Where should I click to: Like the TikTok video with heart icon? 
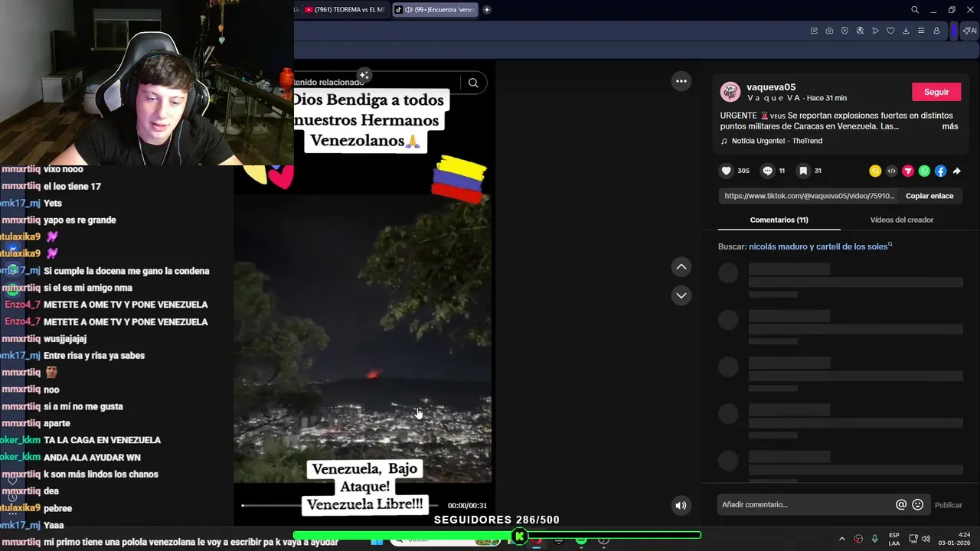coord(727,171)
